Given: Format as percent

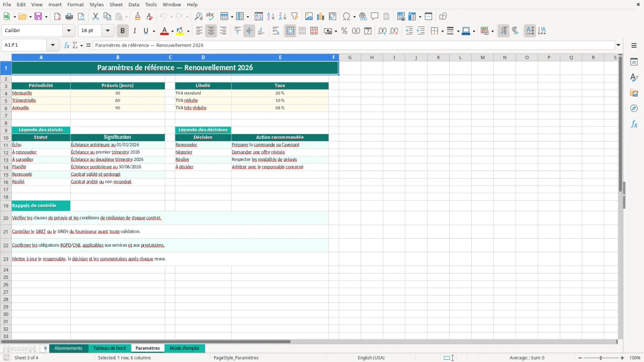Looking at the screenshot, I should coord(344,31).
